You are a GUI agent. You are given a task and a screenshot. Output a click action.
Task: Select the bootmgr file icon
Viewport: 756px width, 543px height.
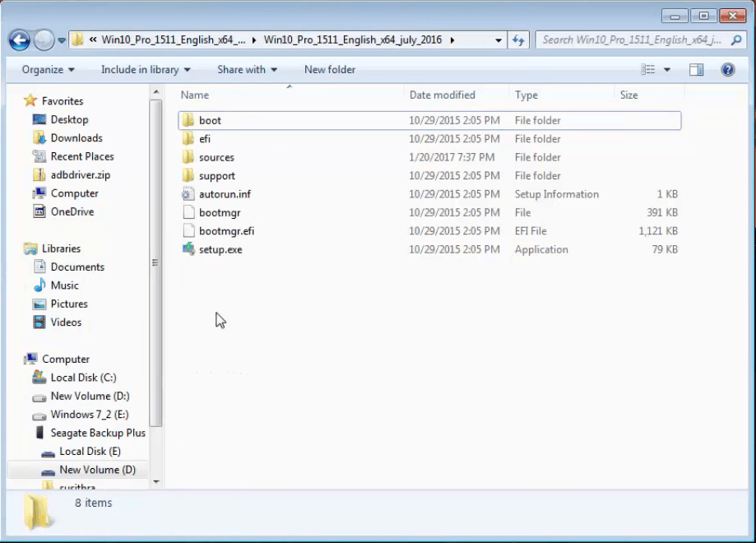188,212
